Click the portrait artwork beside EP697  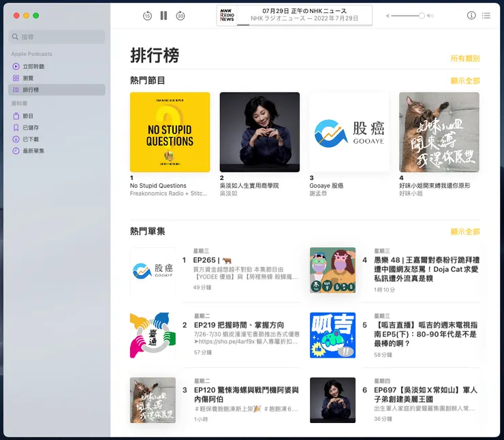point(332,400)
